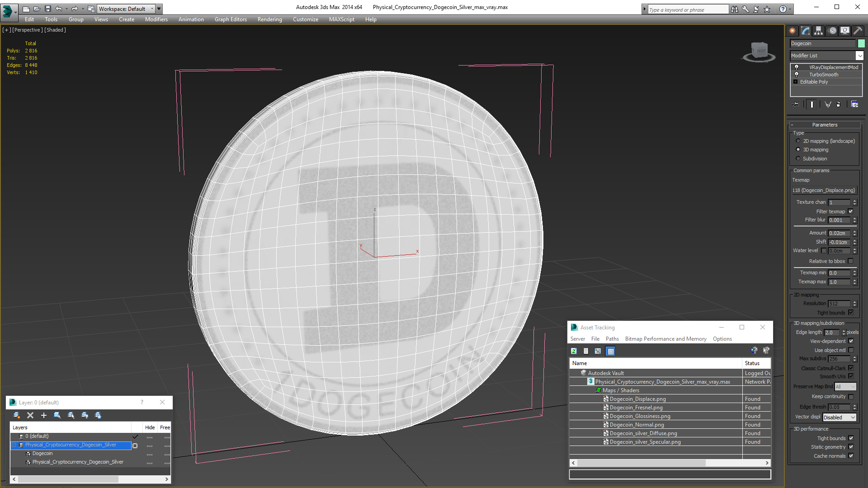Screen dimensions: 868x488
Task: Open Vector displ Disabled dropdown
Action: coord(840,418)
